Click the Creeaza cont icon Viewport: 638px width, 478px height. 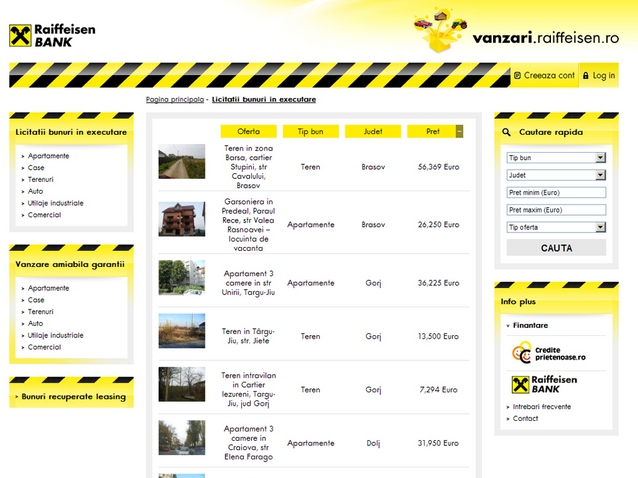[x=517, y=75]
